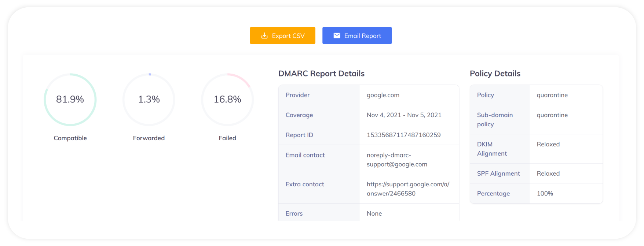Open the support.google.com extra contact link

click(x=408, y=189)
